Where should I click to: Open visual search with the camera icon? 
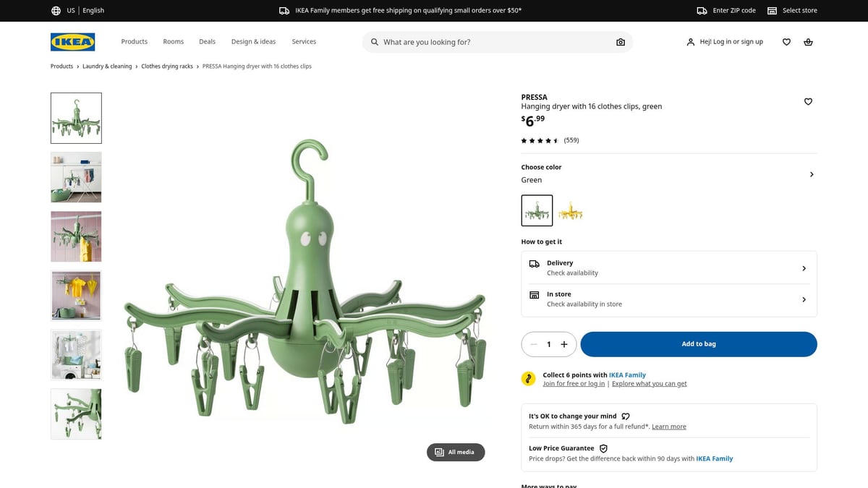point(621,42)
